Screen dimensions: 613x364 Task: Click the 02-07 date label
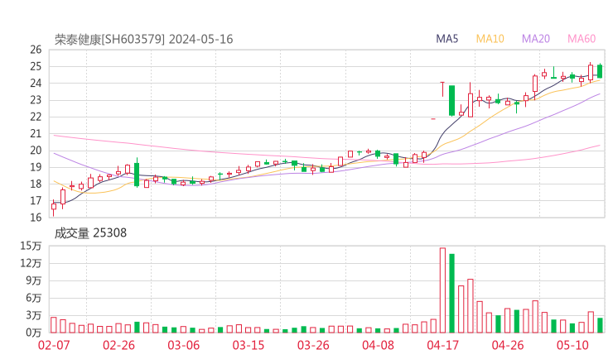[x=54, y=345]
